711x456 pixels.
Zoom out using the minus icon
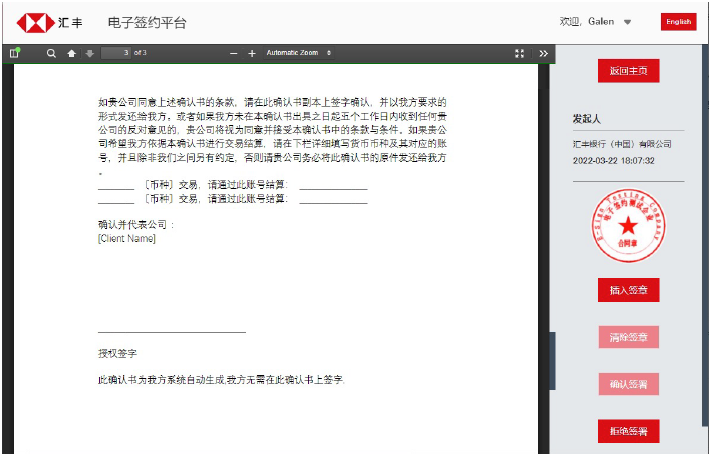point(234,53)
